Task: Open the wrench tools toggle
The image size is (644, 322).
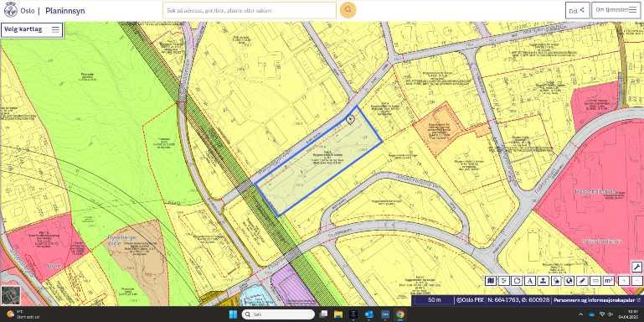Action: (x=636, y=267)
